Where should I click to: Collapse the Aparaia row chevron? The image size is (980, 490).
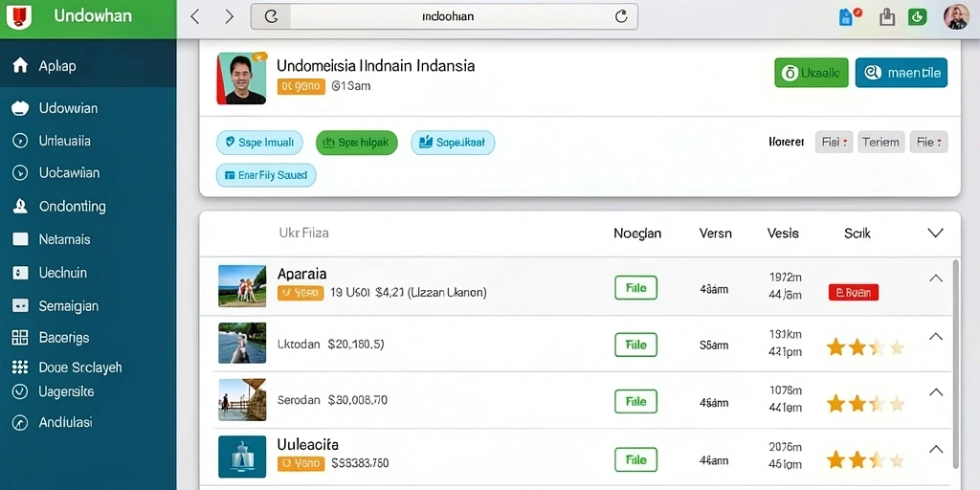(936, 278)
